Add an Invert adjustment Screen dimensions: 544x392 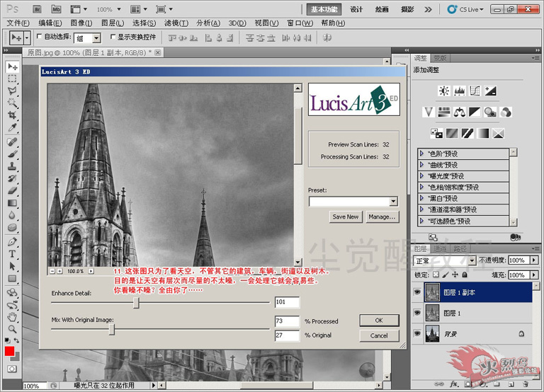436,133
